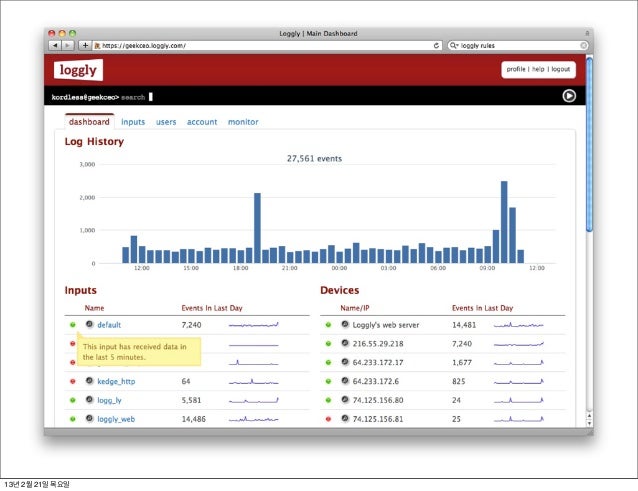
Task: Open the kedge_http input link
Action: point(116,381)
